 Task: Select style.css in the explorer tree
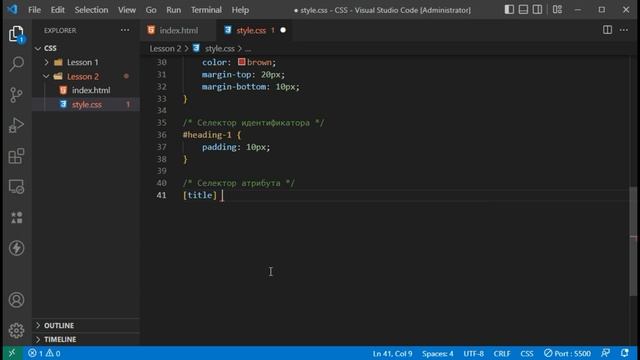(x=86, y=104)
